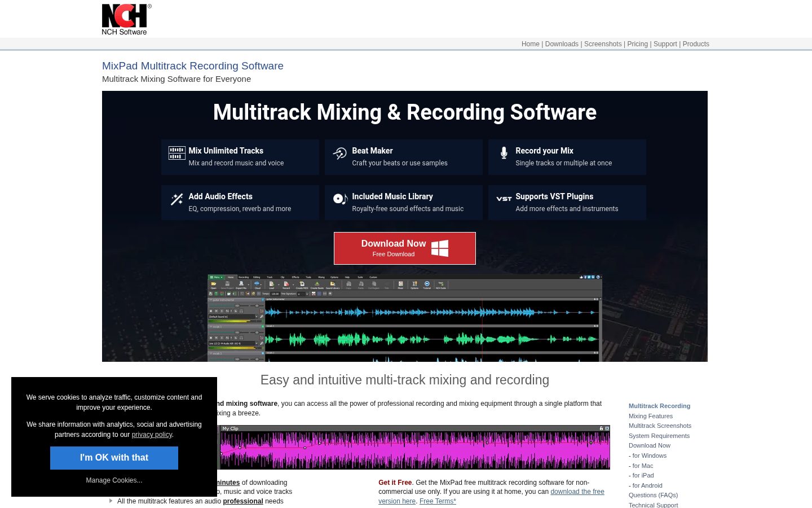Open the Multitrack Screenshots sidebar link
The width and height of the screenshot is (812, 508).
click(x=660, y=426)
